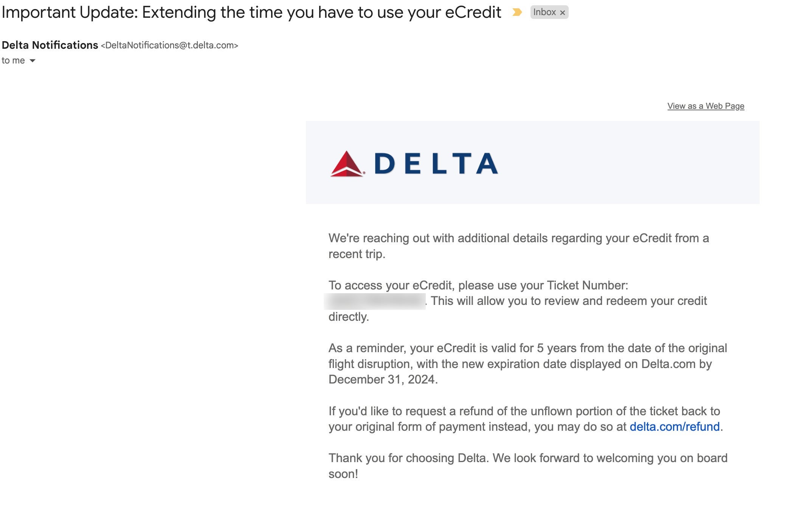Viewport: 788px width, 532px height.
Task: Click the red Delta triangle logo
Action: pyautogui.click(x=347, y=164)
